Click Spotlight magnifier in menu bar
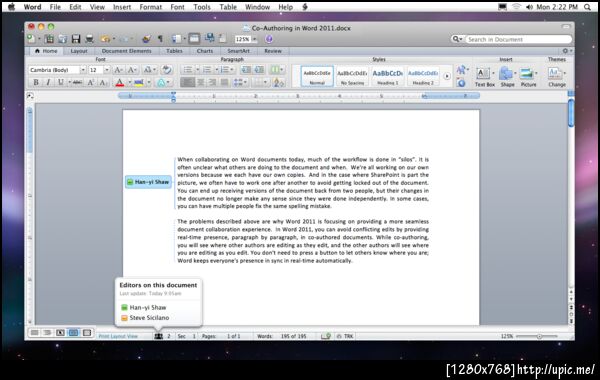Image resolution: width=600 pixels, height=380 pixels. [x=587, y=7]
